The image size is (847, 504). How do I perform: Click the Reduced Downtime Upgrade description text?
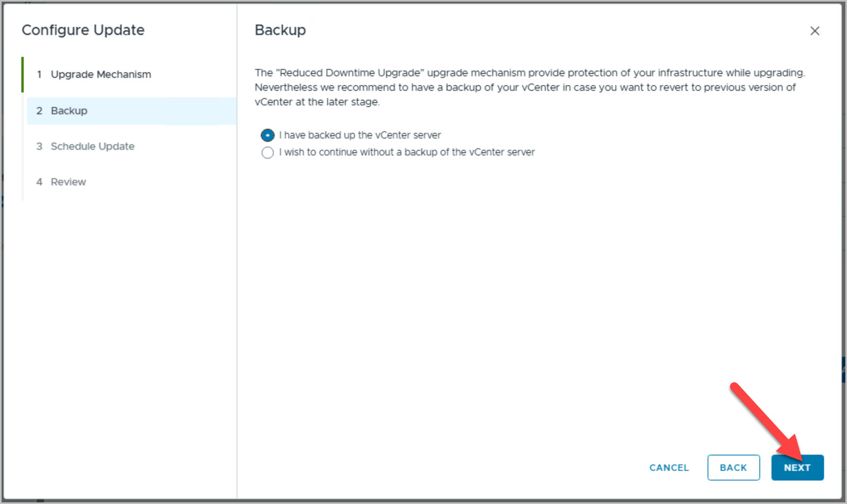[x=529, y=87]
